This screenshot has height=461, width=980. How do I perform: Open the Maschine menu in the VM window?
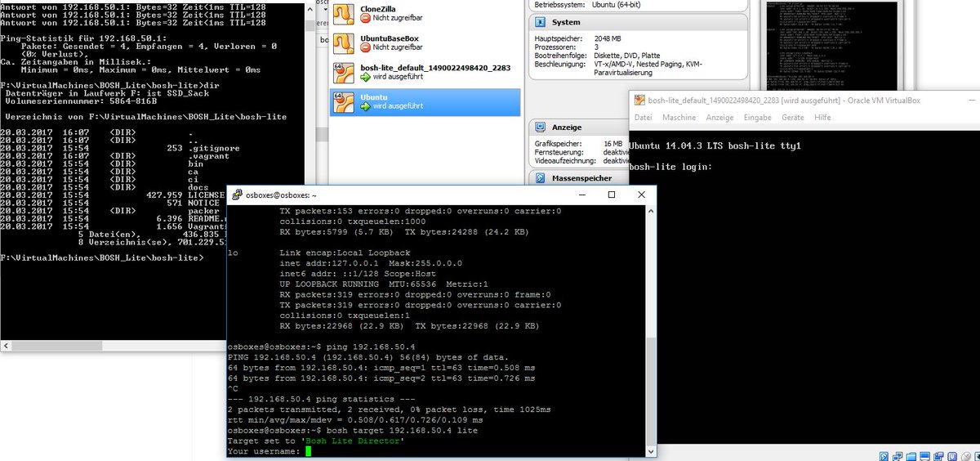point(679,118)
